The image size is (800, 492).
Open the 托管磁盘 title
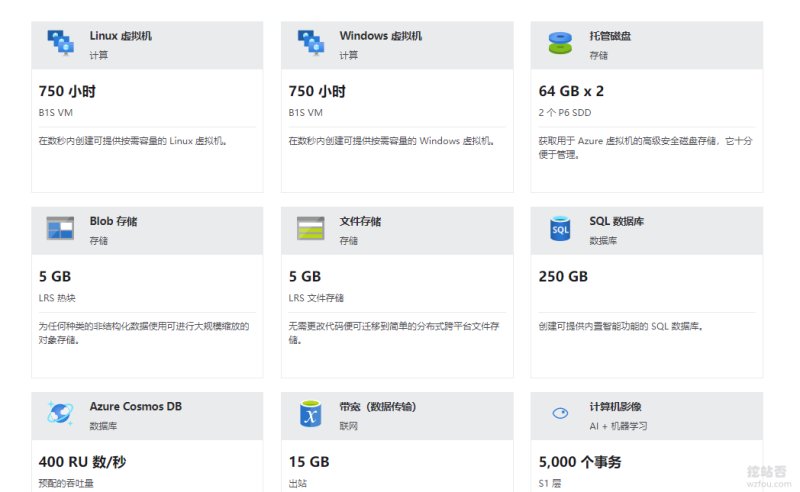(x=610, y=36)
